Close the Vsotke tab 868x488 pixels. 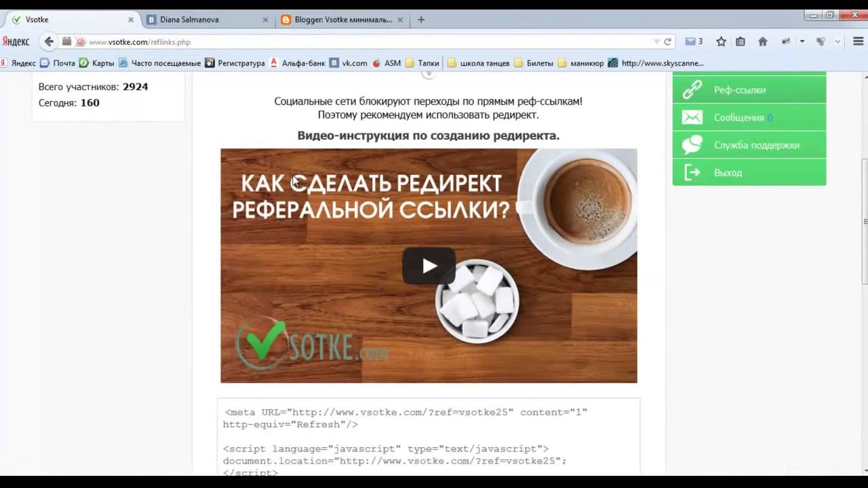click(131, 20)
